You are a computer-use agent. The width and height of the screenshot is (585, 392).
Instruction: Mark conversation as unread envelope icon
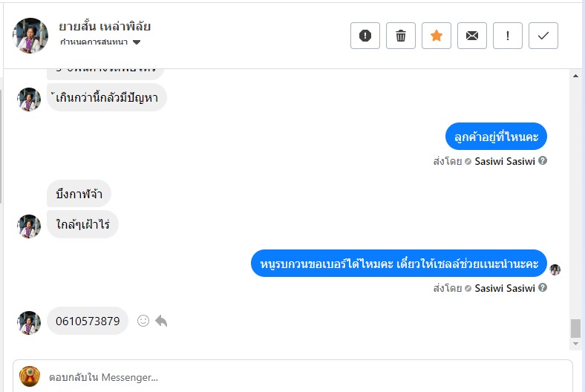(472, 36)
